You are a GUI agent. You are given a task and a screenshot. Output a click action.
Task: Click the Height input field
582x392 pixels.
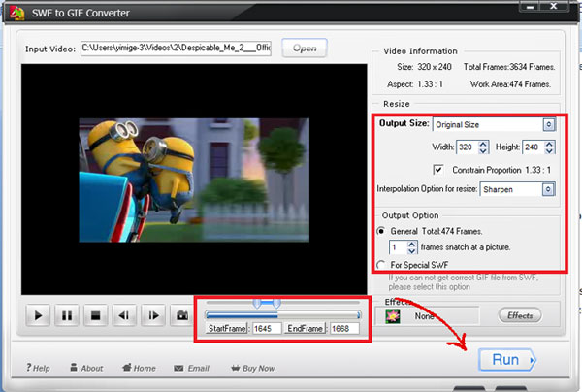(533, 147)
